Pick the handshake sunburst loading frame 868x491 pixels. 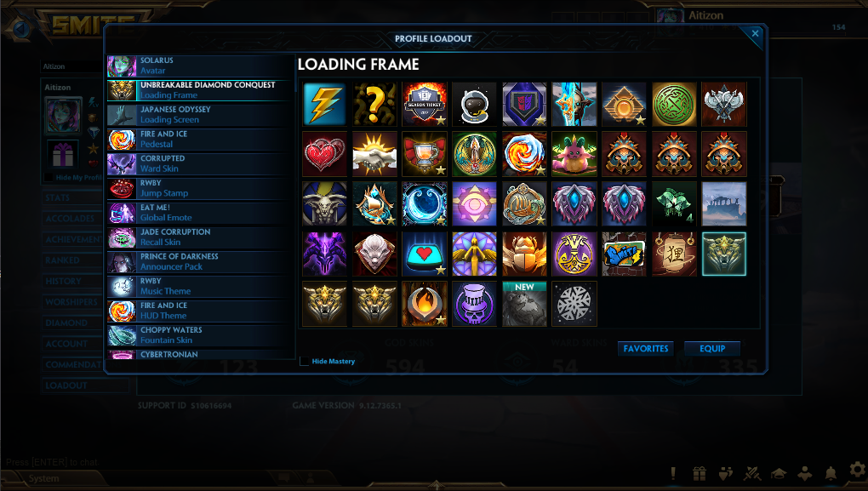tap(374, 154)
